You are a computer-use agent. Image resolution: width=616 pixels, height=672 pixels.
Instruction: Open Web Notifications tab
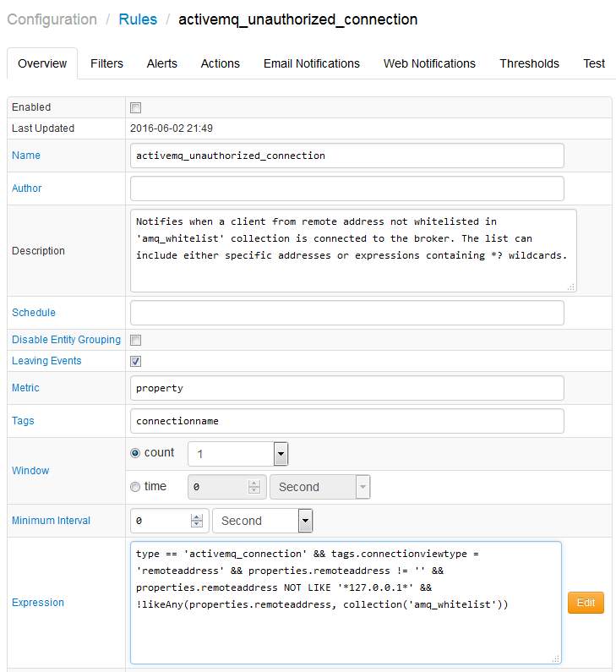pyautogui.click(x=429, y=63)
